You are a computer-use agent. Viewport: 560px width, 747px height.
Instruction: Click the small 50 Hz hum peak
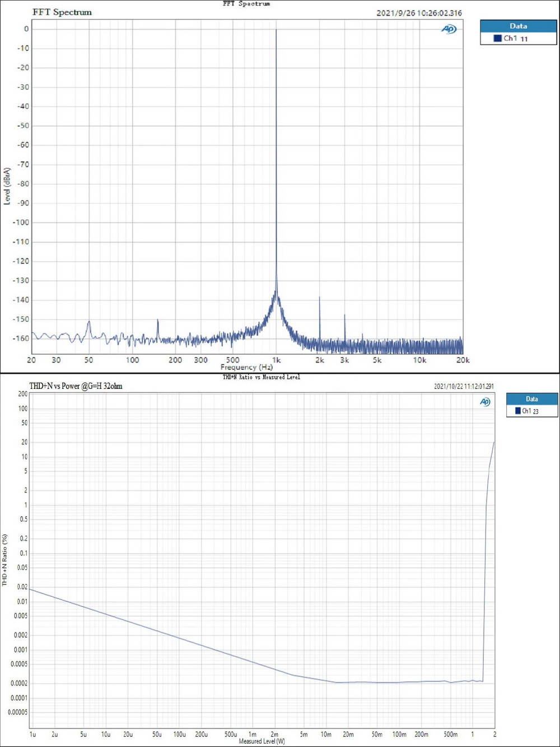88,323
